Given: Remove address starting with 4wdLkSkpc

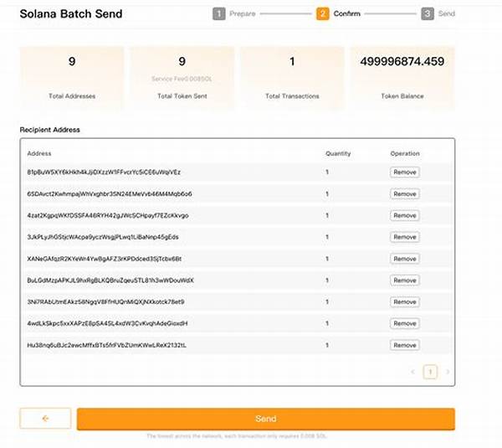Looking at the screenshot, I should coord(405,323).
